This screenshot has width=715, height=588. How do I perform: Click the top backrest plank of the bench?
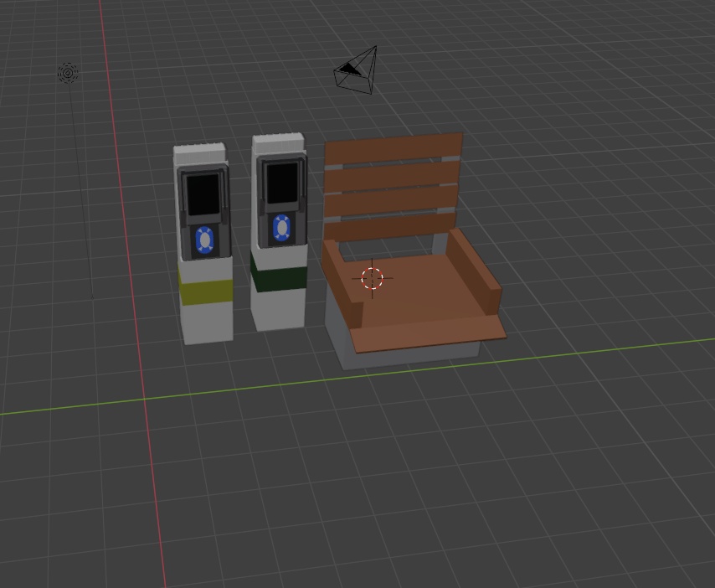point(394,148)
